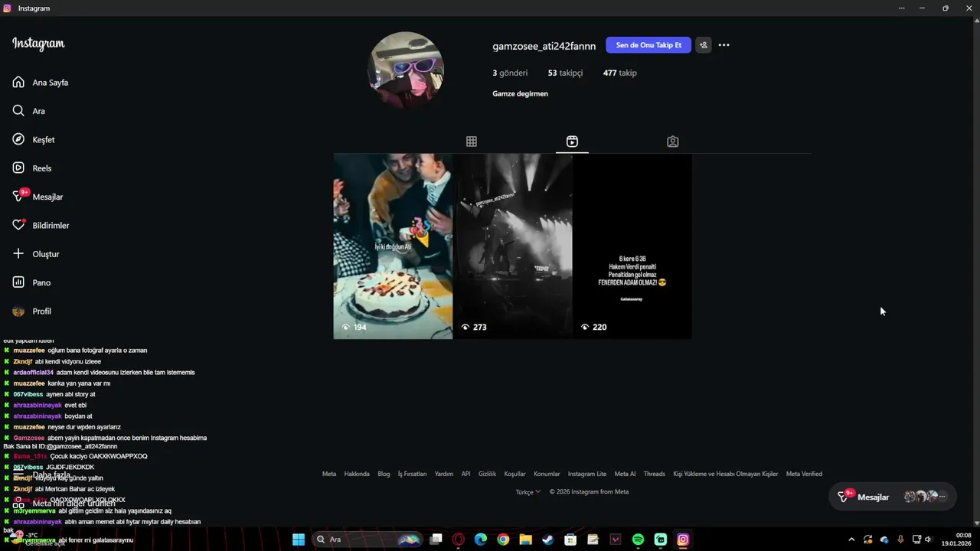Open the Reels icon in sidebar
Image resolution: width=980 pixels, height=551 pixels.
[18, 168]
